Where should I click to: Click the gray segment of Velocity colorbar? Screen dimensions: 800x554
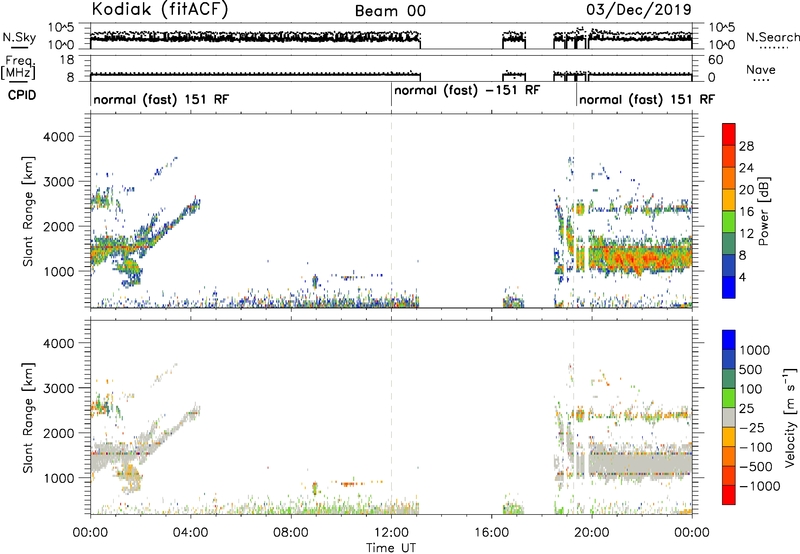pyautogui.click(x=729, y=418)
